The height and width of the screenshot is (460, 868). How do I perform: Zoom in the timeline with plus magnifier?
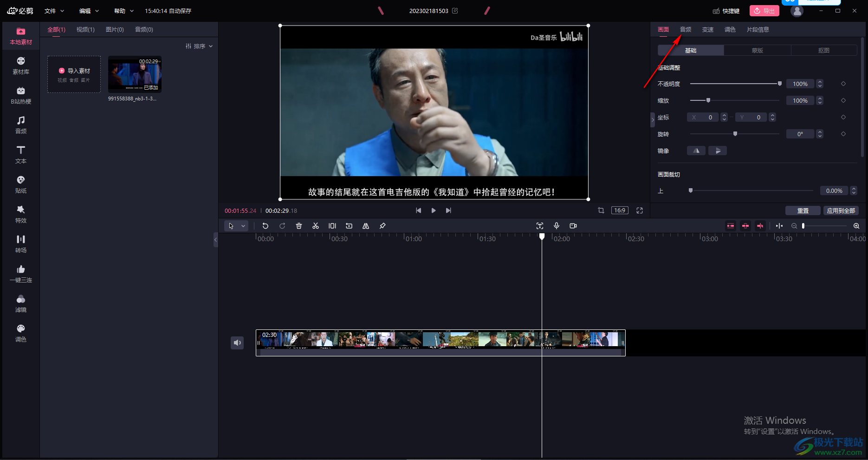(x=856, y=226)
